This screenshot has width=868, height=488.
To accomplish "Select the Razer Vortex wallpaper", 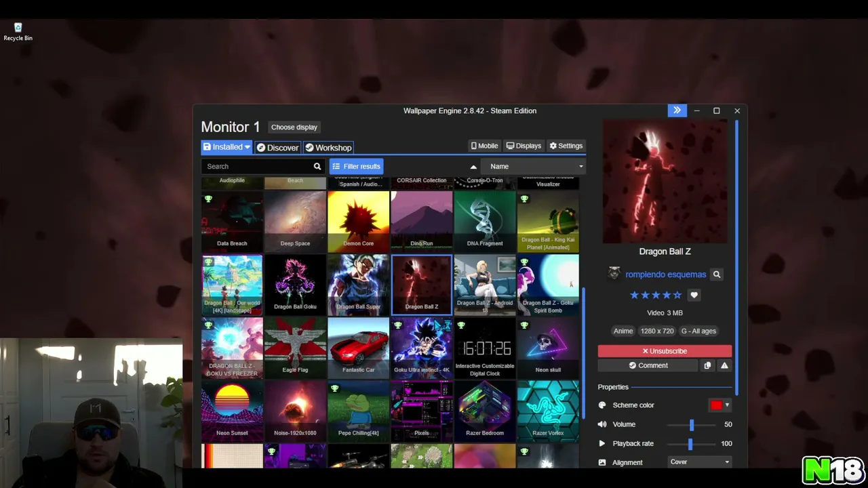I will [x=548, y=411].
